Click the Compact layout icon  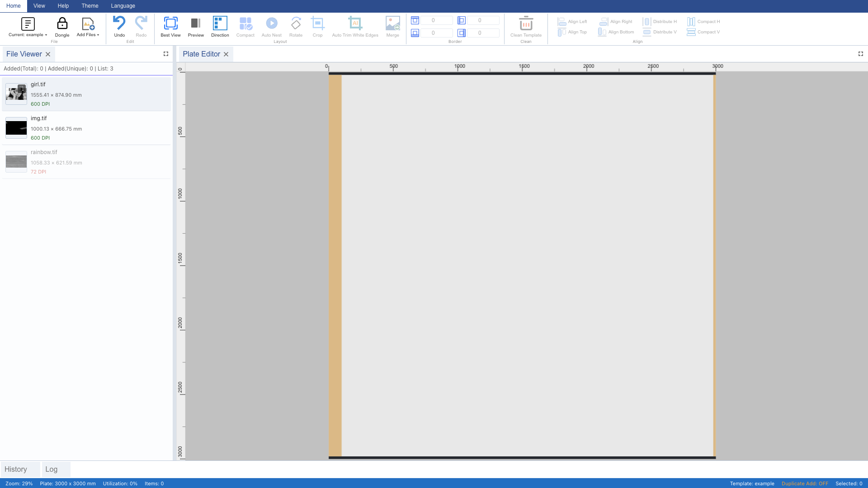pos(245,23)
